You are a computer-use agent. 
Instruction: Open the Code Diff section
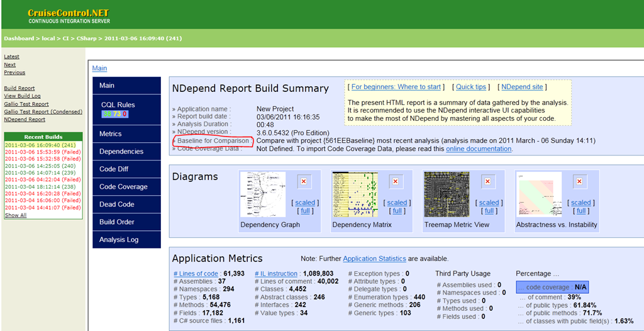click(x=126, y=169)
